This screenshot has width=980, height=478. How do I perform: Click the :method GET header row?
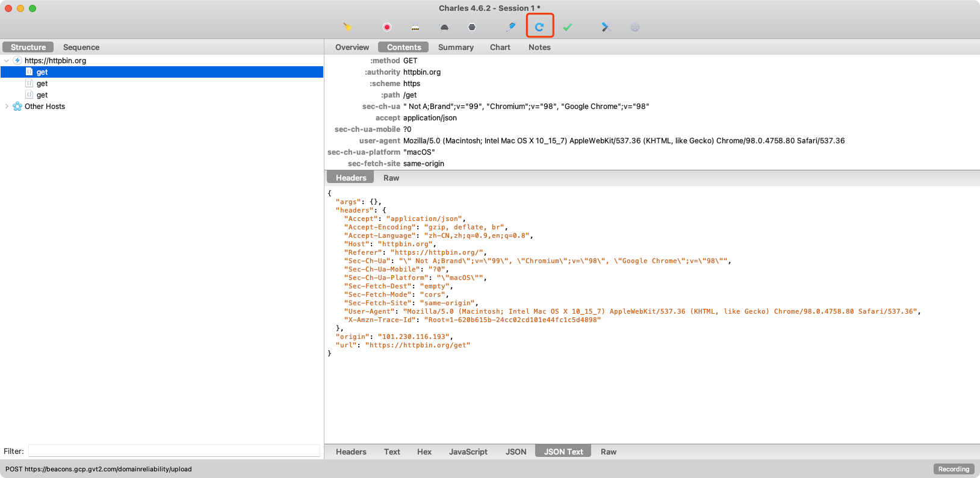[x=652, y=60]
